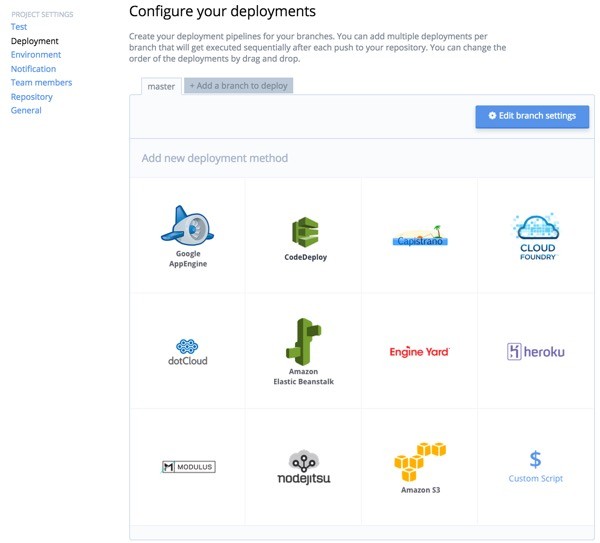Pick the Capistrano deployment logo
Screen dimensions: 600x543
(x=420, y=236)
